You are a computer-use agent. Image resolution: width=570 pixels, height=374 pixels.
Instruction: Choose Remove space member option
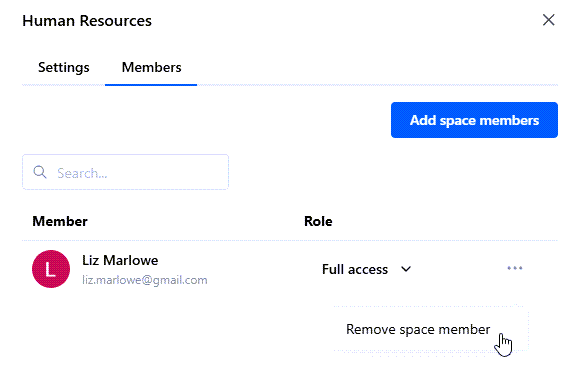[418, 329]
